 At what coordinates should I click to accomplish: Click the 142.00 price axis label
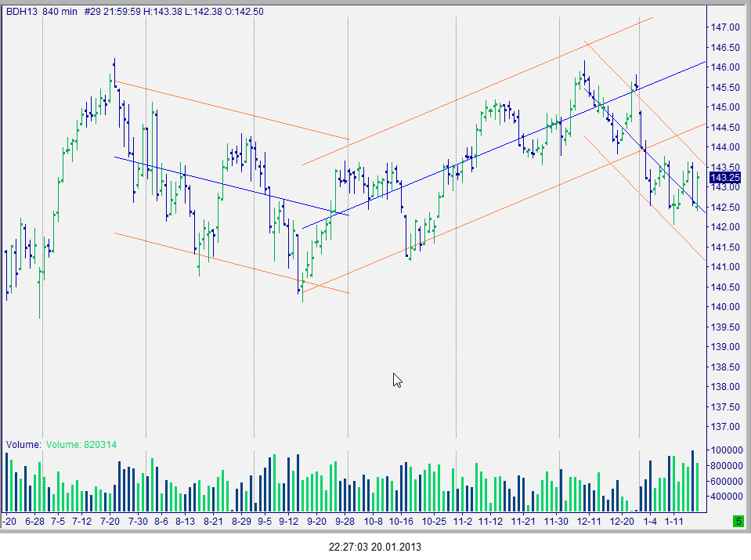click(x=725, y=227)
